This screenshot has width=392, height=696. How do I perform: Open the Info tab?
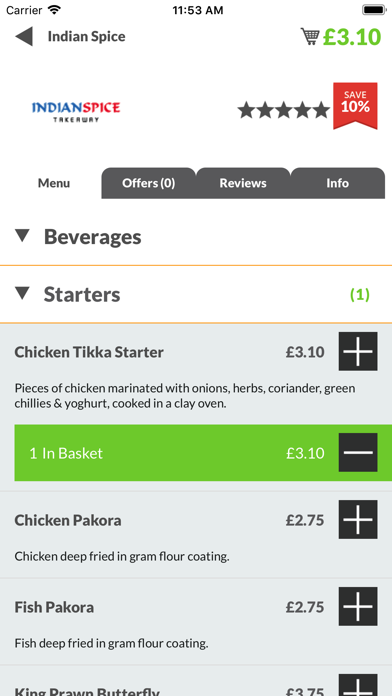pyautogui.click(x=337, y=183)
